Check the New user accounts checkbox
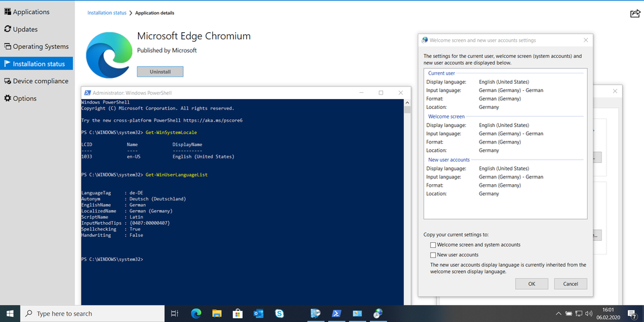 point(433,255)
